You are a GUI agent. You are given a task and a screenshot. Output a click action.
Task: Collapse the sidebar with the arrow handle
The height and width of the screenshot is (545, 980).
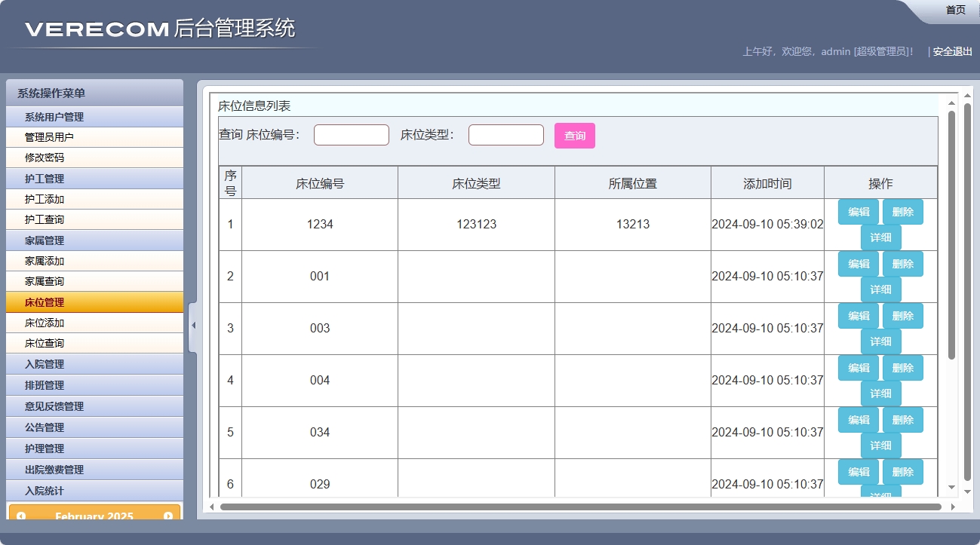click(193, 324)
